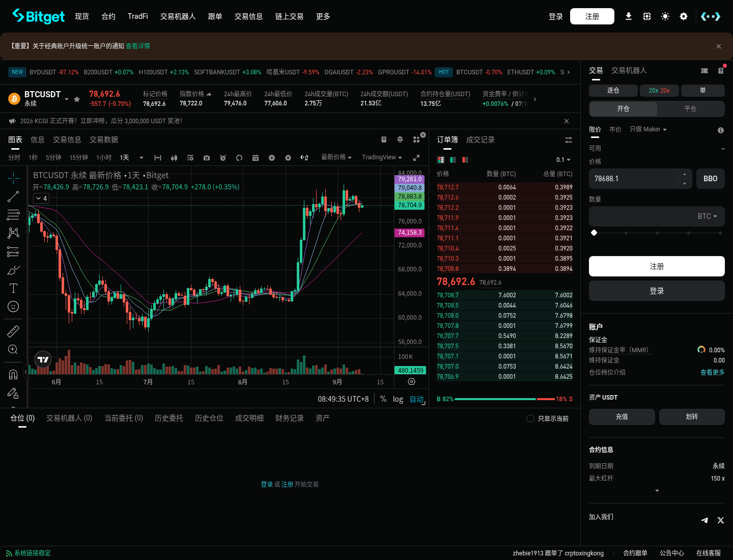Image resolution: width=733 pixels, height=560 pixels.
Task: Click the price input field showing 78688.1
Action: 633,179
